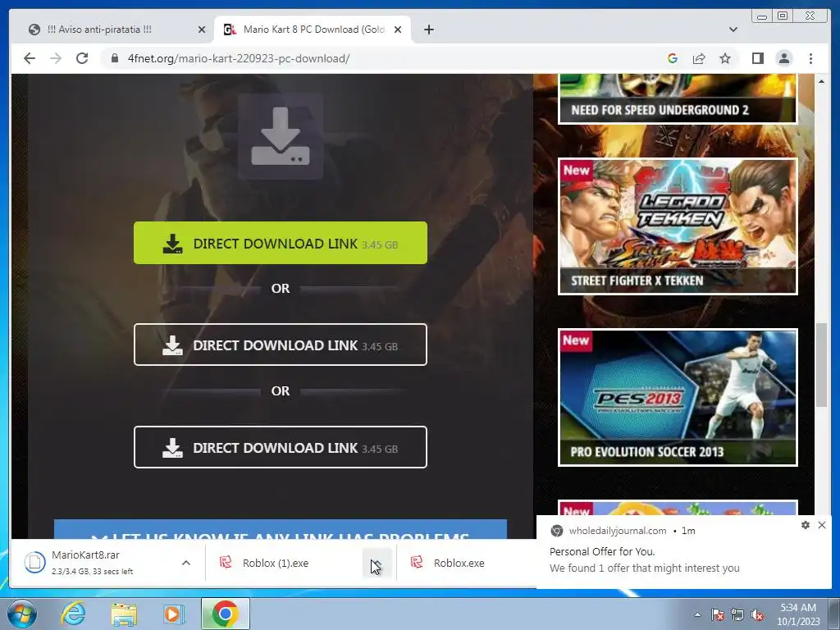Open the Google search icon in address bar
Viewport: 840px width, 630px height.
(x=673, y=58)
